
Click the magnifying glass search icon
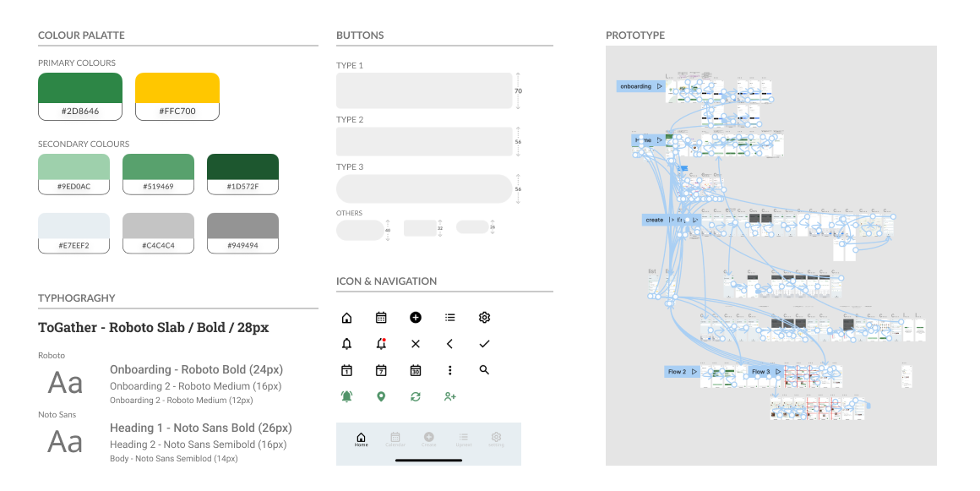[484, 370]
